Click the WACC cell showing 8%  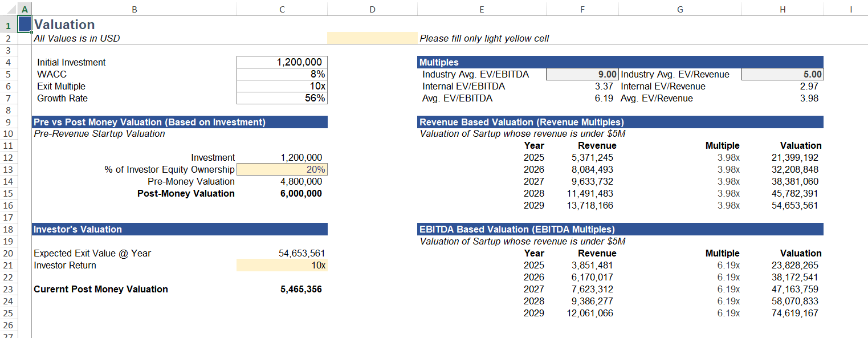point(282,74)
